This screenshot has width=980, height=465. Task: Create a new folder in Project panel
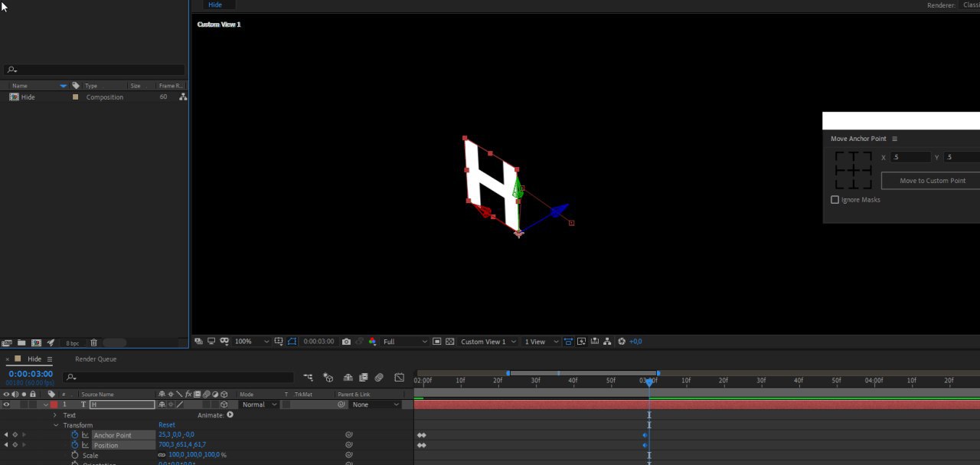(x=21, y=342)
